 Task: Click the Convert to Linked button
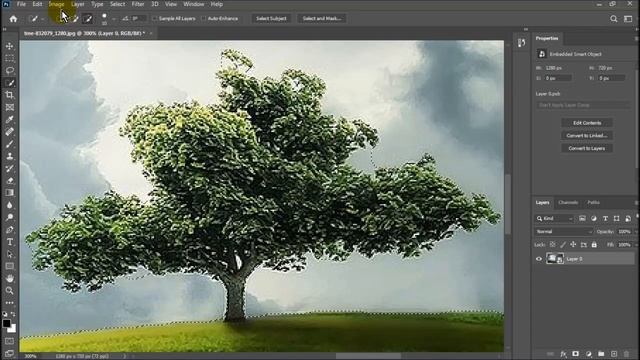[587, 136]
